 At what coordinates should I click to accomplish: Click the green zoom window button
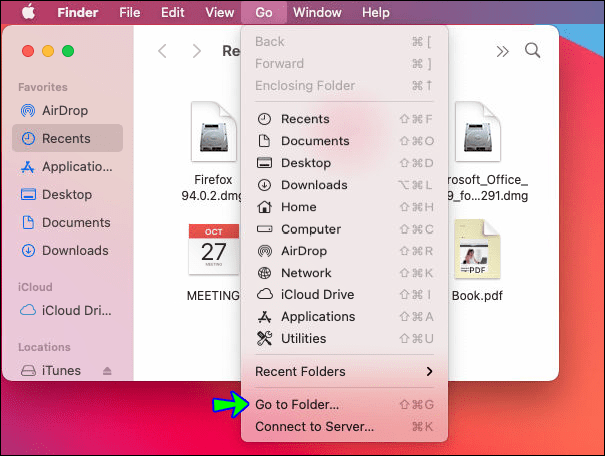click(x=68, y=51)
